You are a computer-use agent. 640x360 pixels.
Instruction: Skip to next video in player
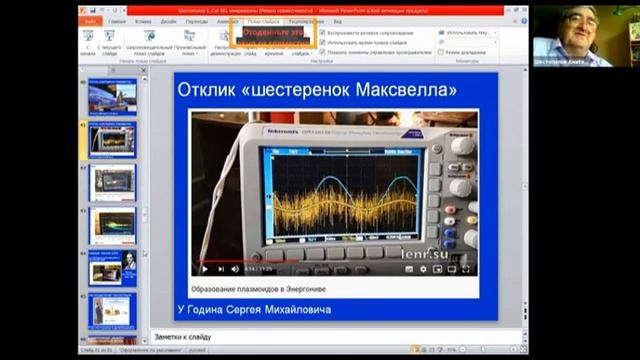click(x=221, y=269)
